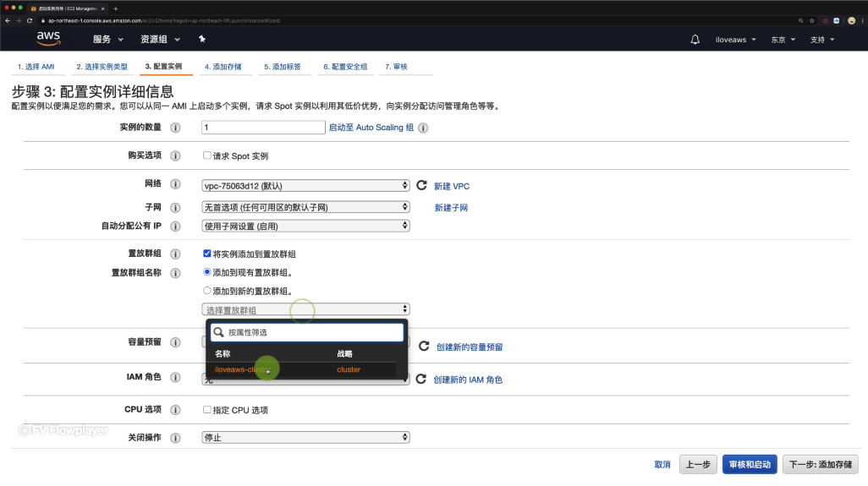The width and height of the screenshot is (868, 486).
Task: Reload the browser page
Action: tap(30, 20)
